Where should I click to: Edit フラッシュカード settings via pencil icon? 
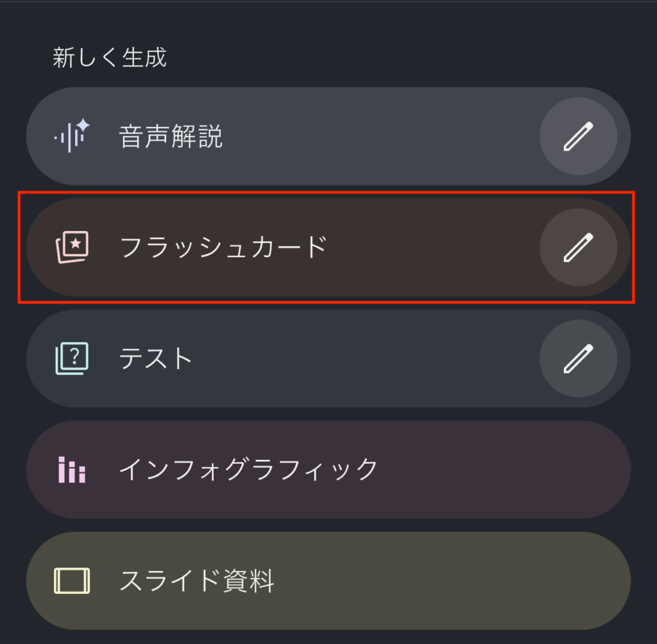pyautogui.click(x=578, y=247)
